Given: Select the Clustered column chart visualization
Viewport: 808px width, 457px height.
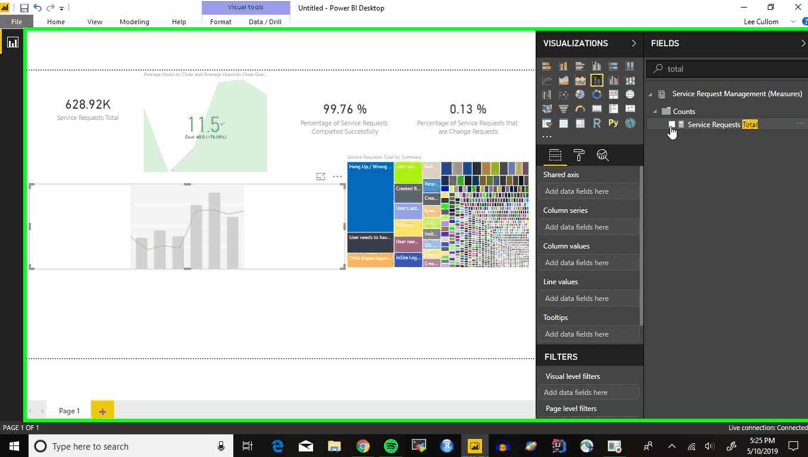Looking at the screenshot, I should point(597,66).
